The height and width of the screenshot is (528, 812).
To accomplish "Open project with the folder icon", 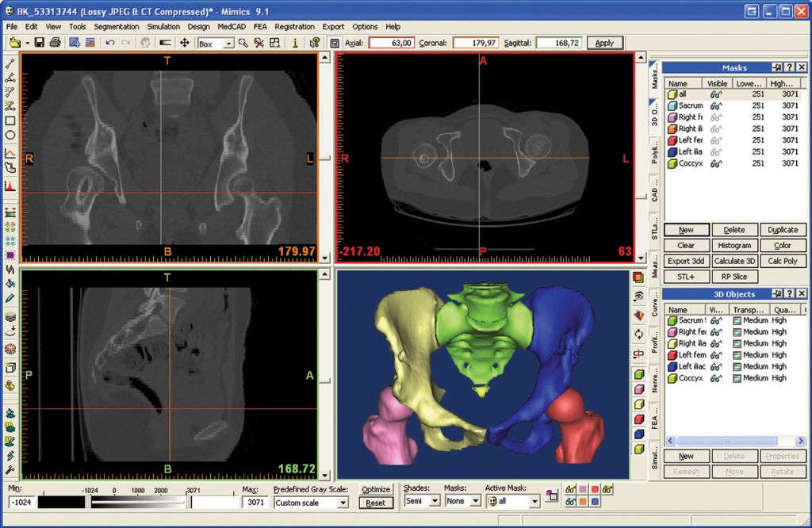I will [16, 43].
